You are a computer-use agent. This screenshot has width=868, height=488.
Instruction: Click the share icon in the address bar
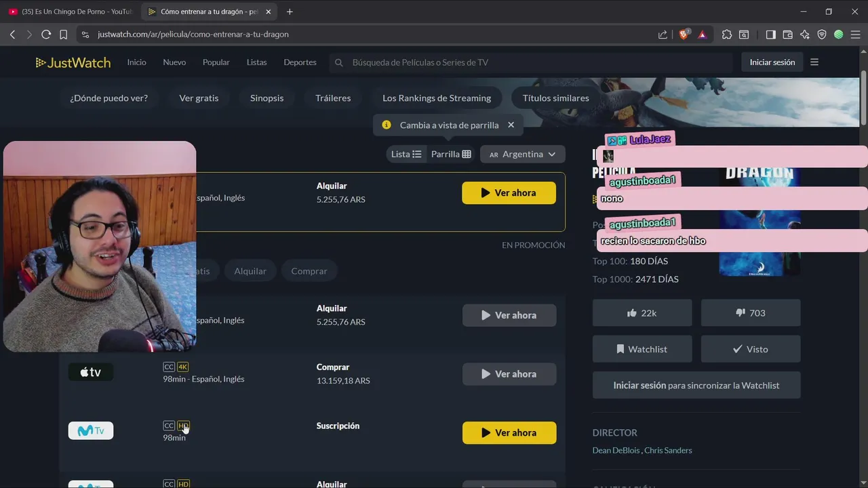(x=663, y=35)
